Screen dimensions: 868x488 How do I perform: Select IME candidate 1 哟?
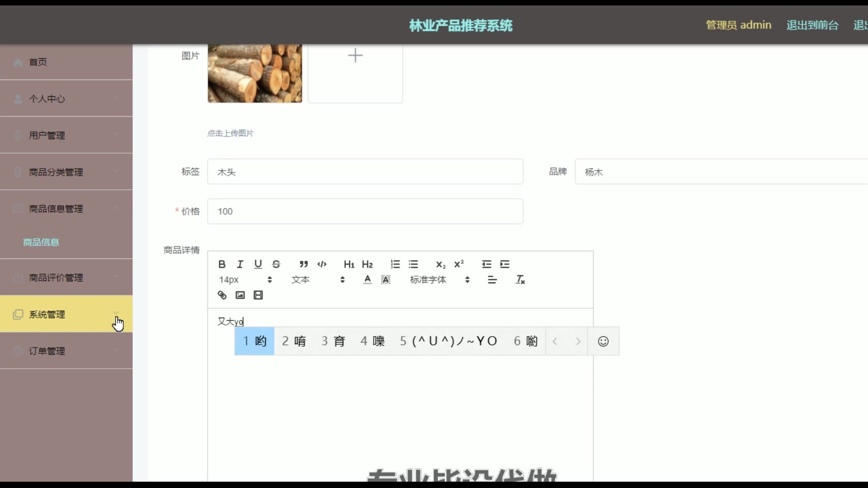coord(255,341)
